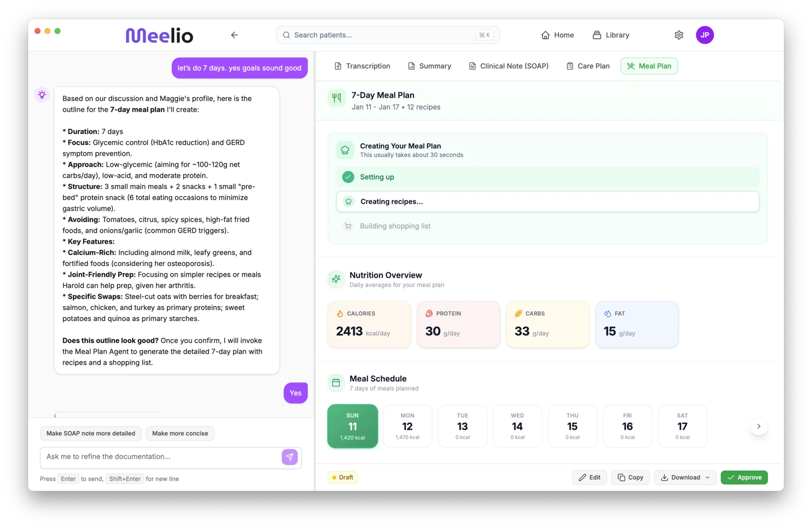
Task: Advance meal schedule with right chevron
Action: [x=759, y=426]
